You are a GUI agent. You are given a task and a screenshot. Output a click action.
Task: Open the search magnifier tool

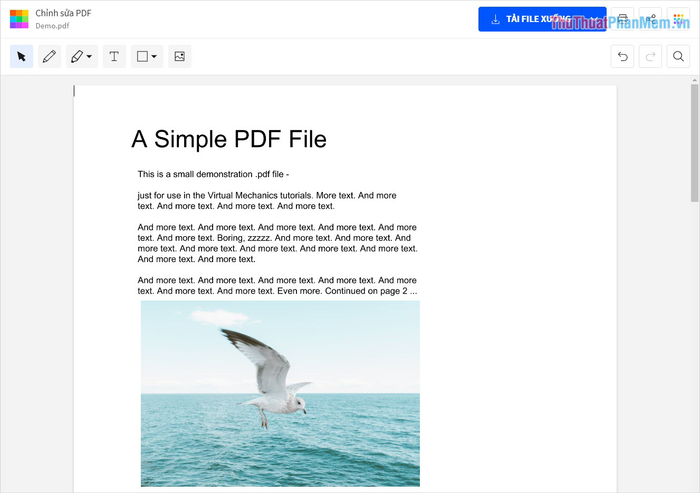click(678, 56)
